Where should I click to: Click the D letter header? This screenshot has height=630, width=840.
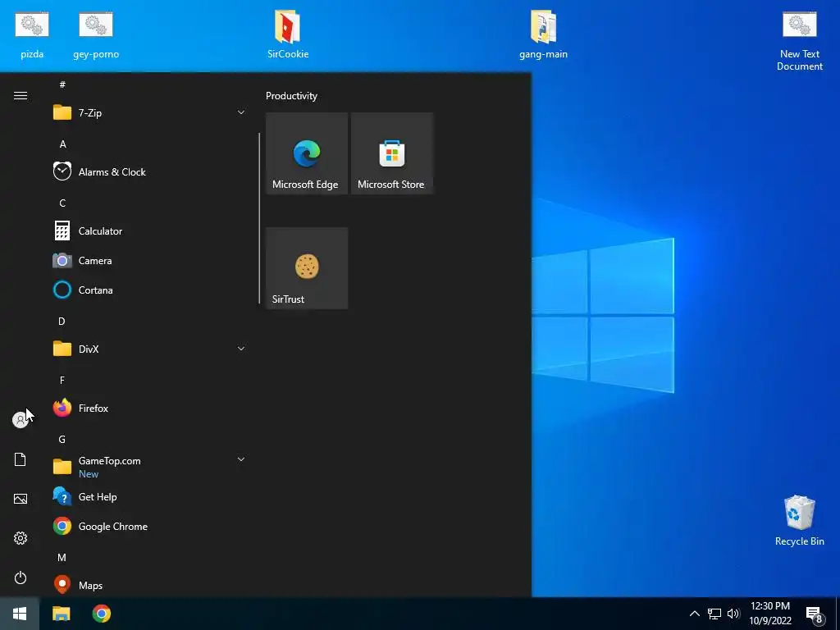pyautogui.click(x=62, y=322)
